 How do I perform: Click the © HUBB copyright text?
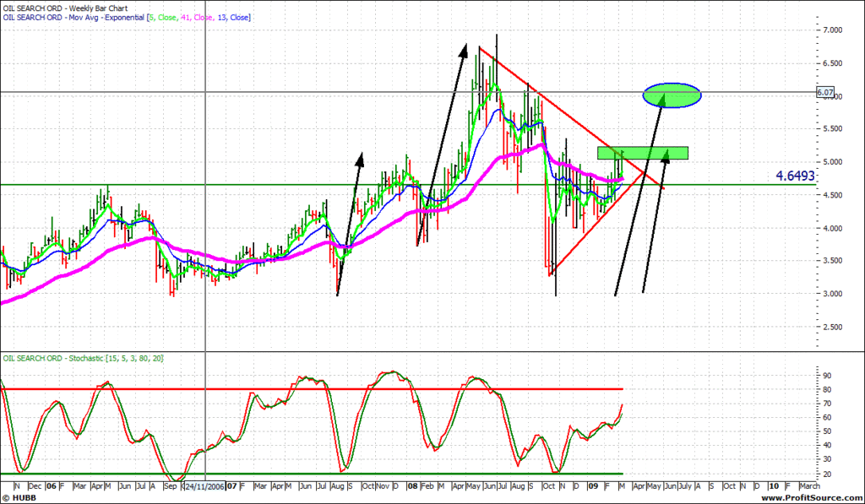pos(19,498)
